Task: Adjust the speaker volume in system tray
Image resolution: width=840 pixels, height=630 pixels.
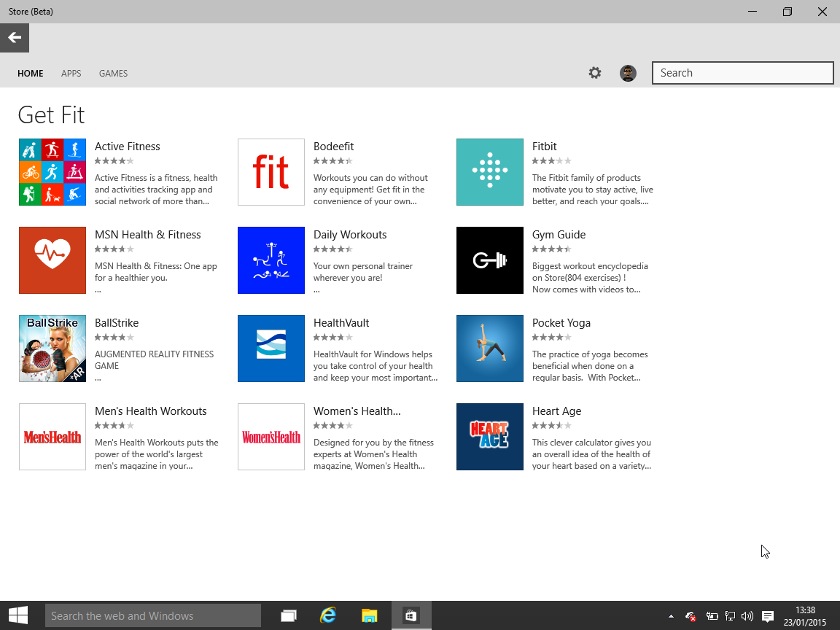Action: pos(747,615)
